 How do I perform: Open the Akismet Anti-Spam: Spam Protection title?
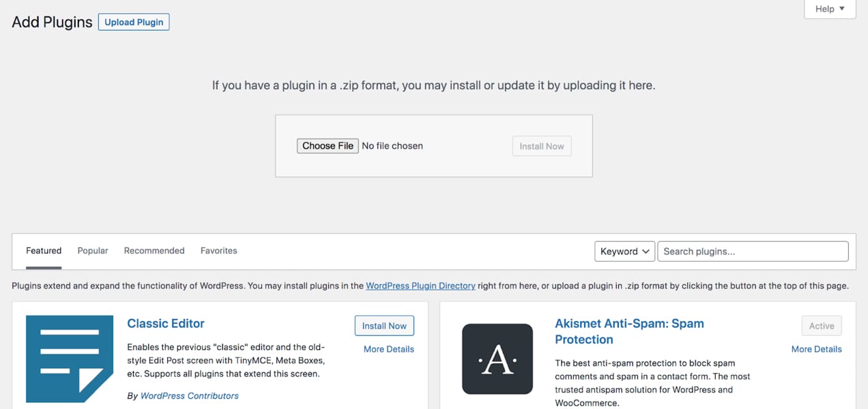pos(629,331)
